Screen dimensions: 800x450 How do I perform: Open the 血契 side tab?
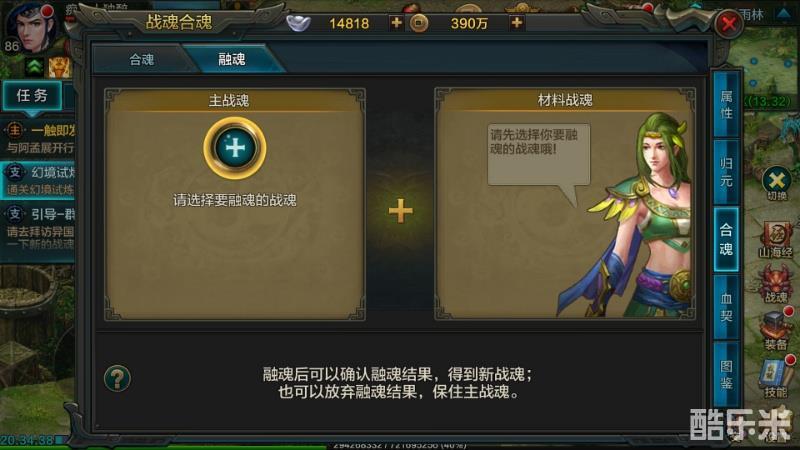(726, 307)
